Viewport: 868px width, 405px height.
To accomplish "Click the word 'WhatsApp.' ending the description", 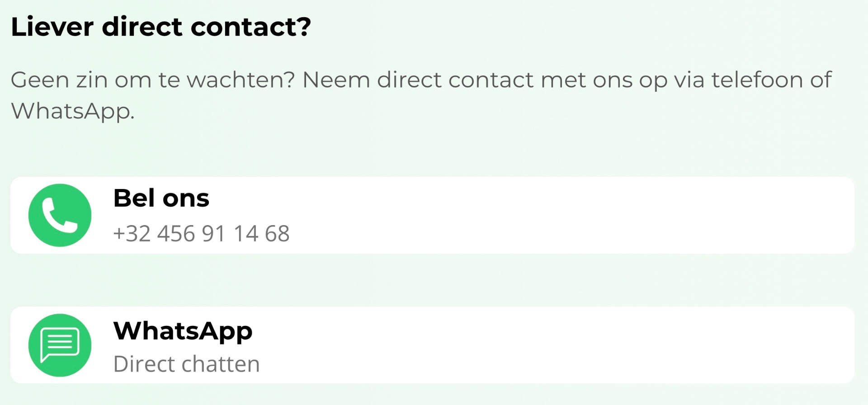I will tap(73, 111).
